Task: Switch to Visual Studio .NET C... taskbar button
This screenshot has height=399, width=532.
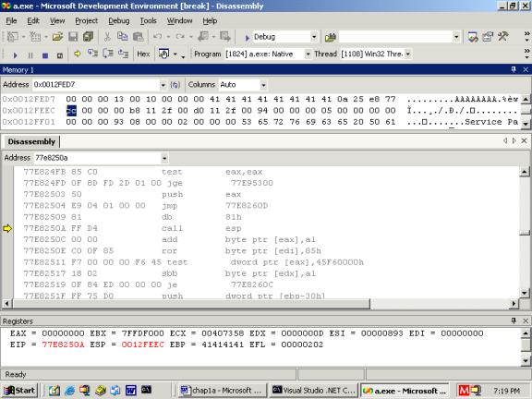Action: click(x=314, y=391)
